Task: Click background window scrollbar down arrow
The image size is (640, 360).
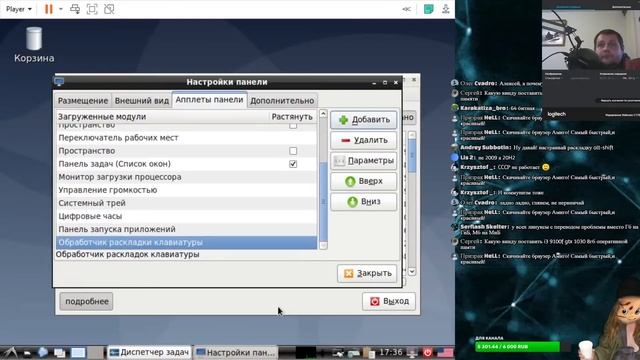Action: 412,271
